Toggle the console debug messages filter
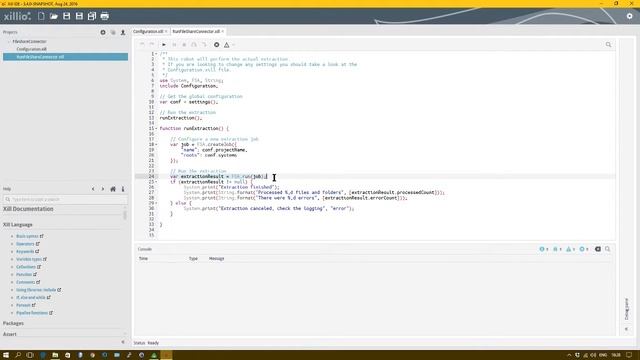 click(x=557, y=249)
